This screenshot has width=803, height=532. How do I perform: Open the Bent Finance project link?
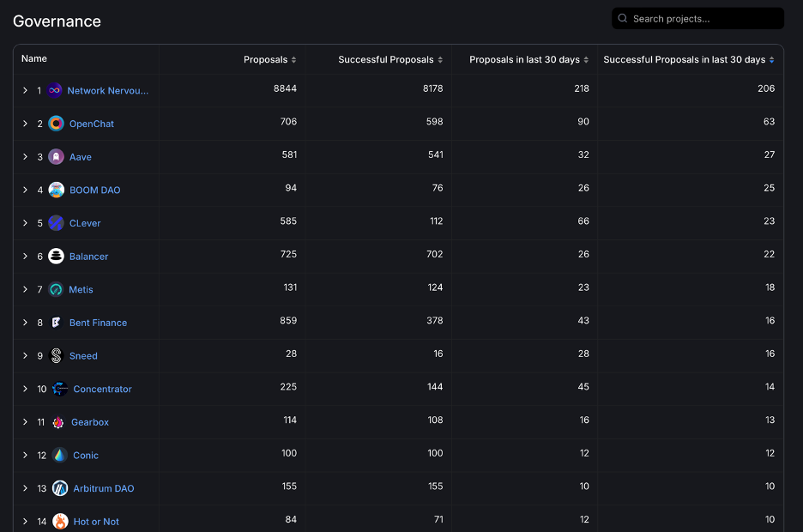[x=98, y=323]
